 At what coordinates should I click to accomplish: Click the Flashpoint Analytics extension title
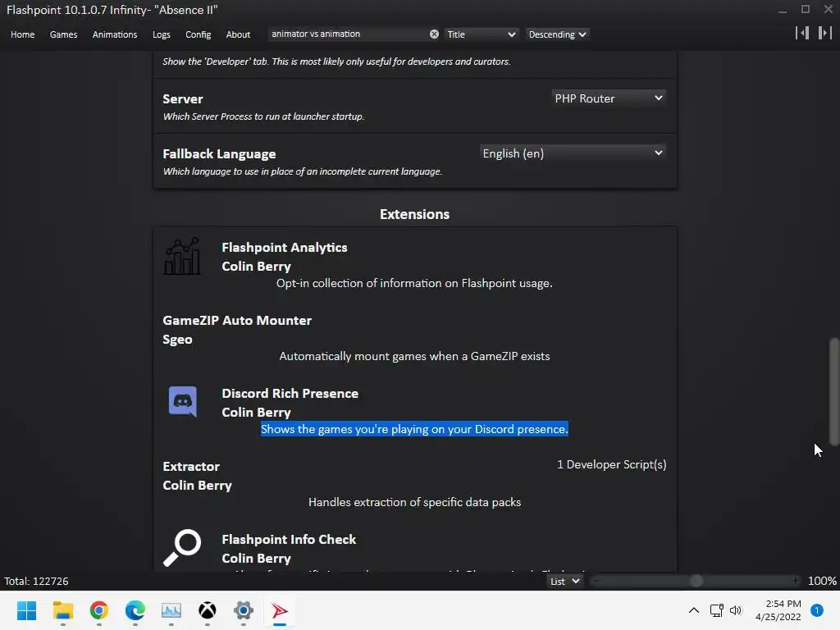tap(285, 248)
